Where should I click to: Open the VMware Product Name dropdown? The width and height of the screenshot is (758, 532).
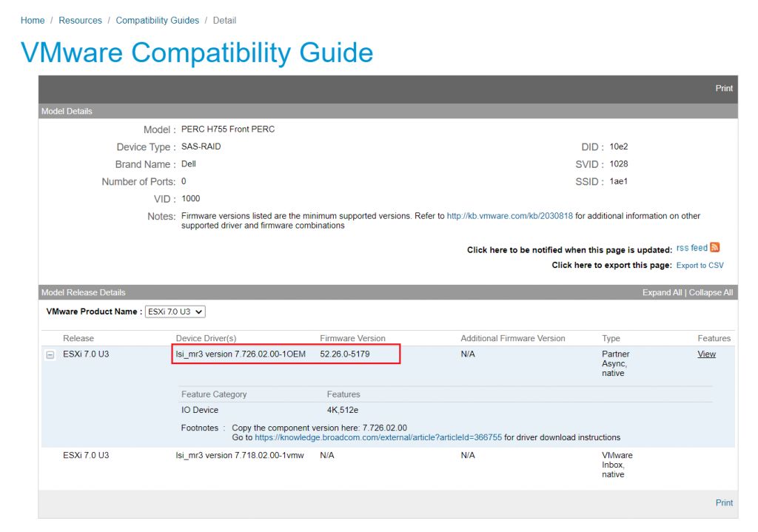(x=175, y=312)
